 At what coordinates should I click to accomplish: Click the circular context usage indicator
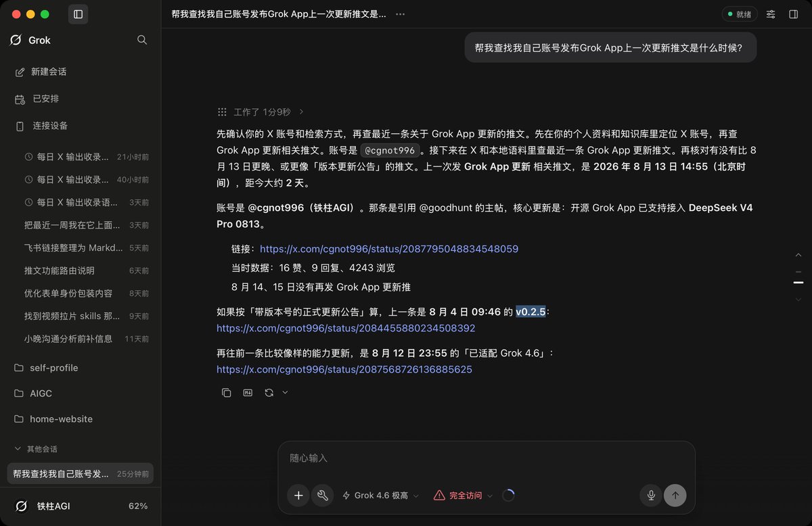508,496
